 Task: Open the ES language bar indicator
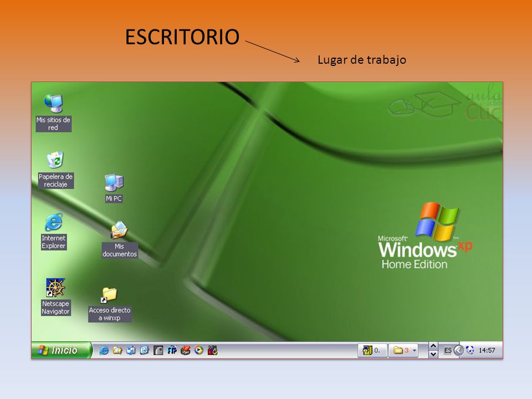pyautogui.click(x=448, y=350)
